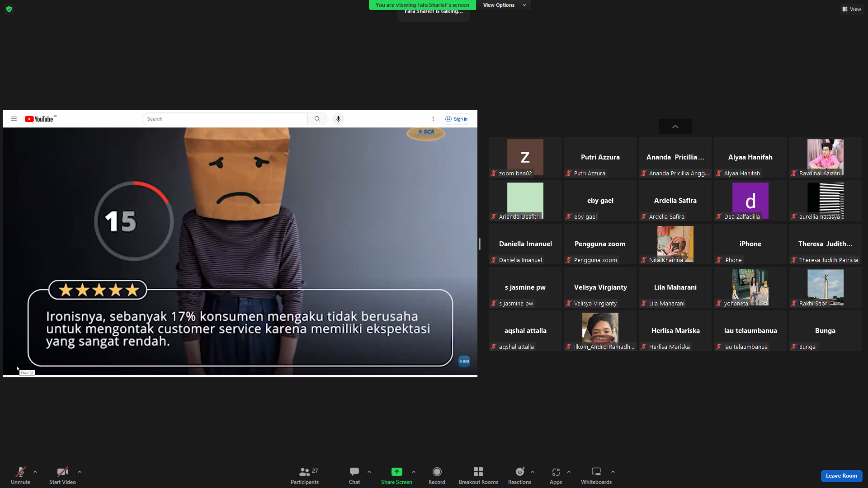The image size is (868, 488).
Task: Open Zoom Apps
Action: (556, 475)
